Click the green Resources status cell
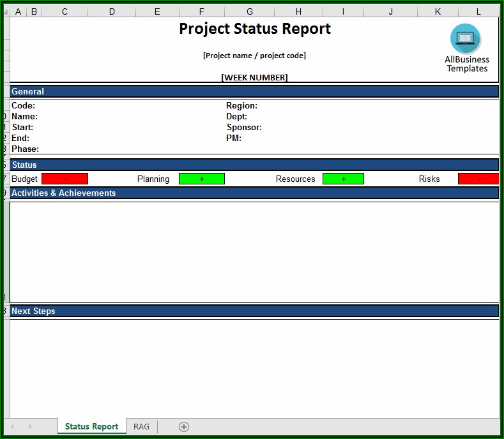The image size is (504, 439). click(343, 179)
